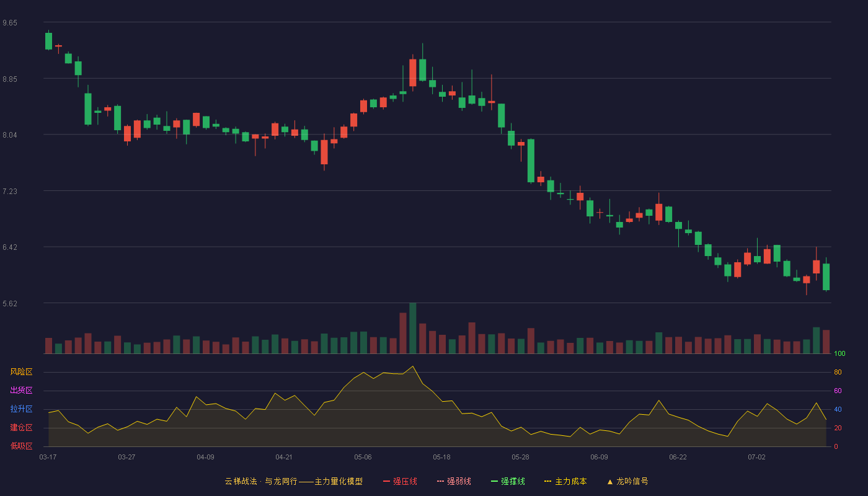Screen dimensions: 868x496
Task: Toggle the 强弱线 legend series
Action: tap(454, 481)
